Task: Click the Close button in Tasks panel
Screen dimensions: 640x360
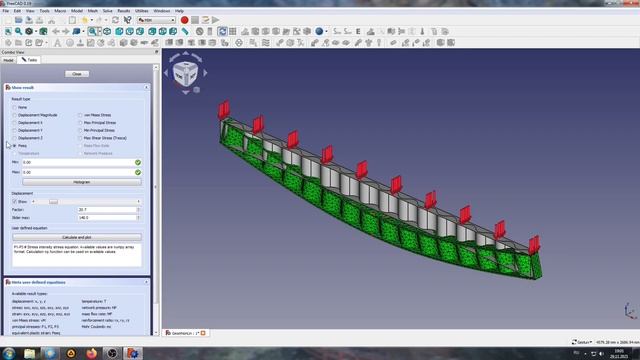Action: (x=77, y=74)
